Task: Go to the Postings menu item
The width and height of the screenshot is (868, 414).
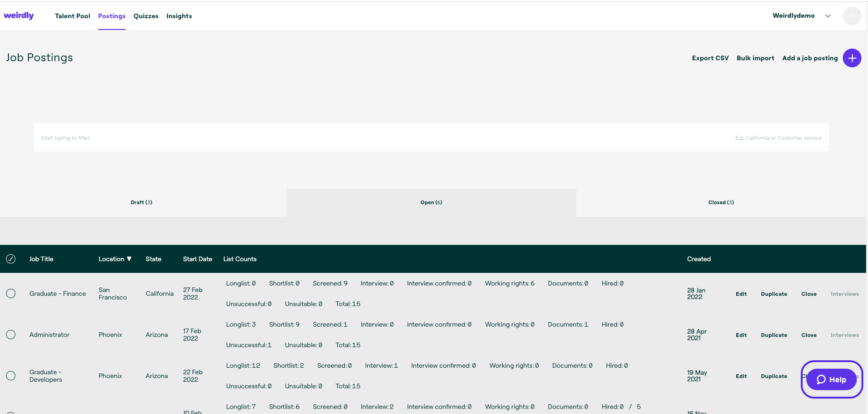Action: click(112, 16)
